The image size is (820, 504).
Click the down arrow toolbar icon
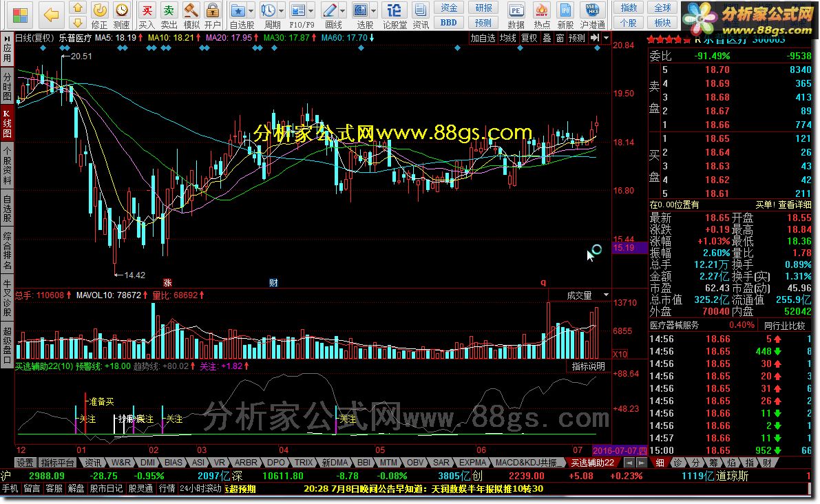pos(77,22)
